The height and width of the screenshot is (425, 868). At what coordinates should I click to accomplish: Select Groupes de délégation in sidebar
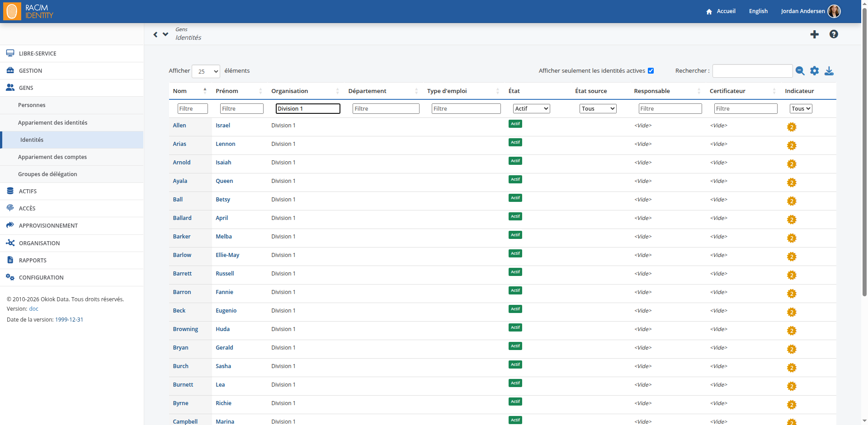click(47, 174)
